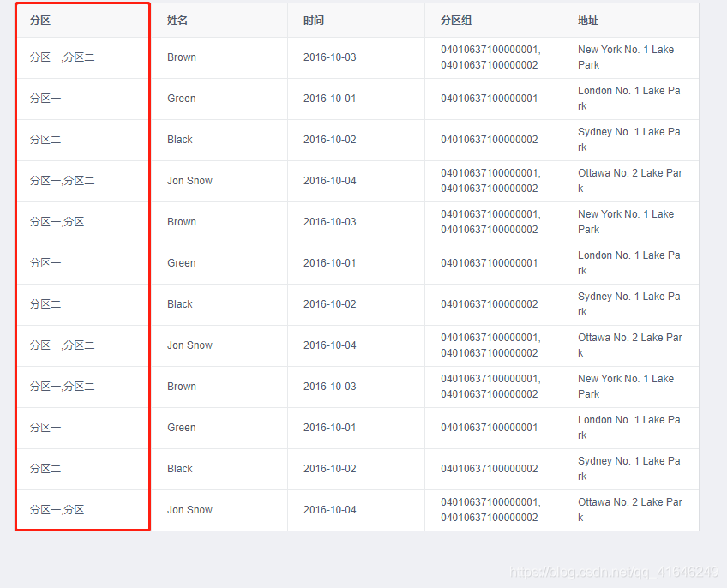
Task: Click London No. 1 Lake Park address
Action: [628, 98]
